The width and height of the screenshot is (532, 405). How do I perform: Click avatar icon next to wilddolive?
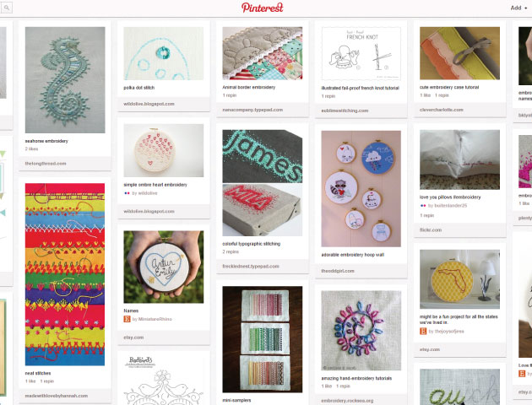click(x=127, y=193)
